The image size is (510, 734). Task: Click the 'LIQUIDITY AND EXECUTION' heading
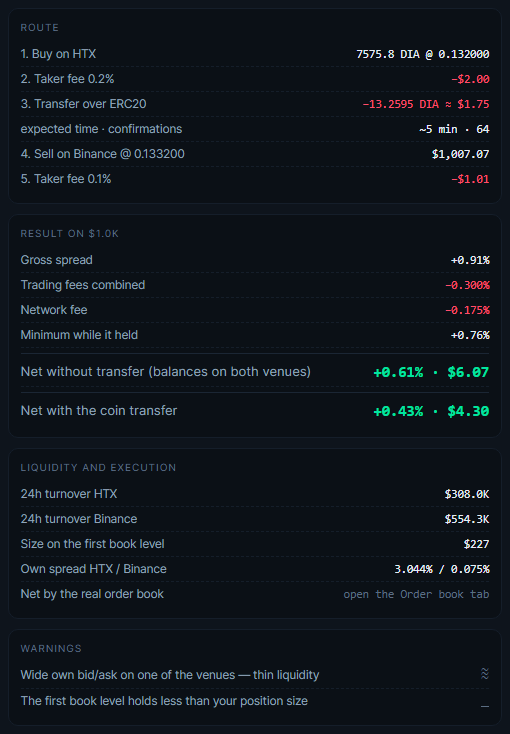(x=98, y=468)
